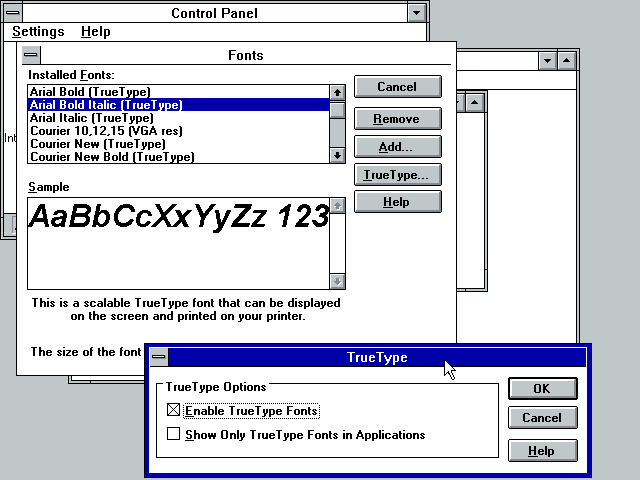The height and width of the screenshot is (480, 640).
Task: Select Courier New Bold (TrueType) entry
Action: click(178, 157)
